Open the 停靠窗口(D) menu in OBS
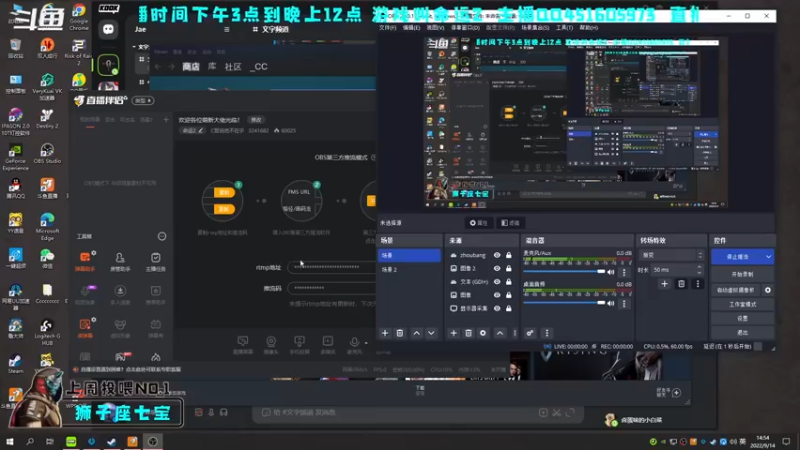The width and height of the screenshot is (800, 450). click(x=465, y=28)
